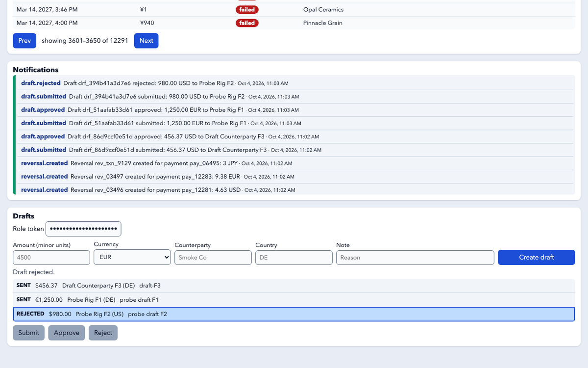
Task: Go to previous page with Prev button
Action: [x=24, y=41]
